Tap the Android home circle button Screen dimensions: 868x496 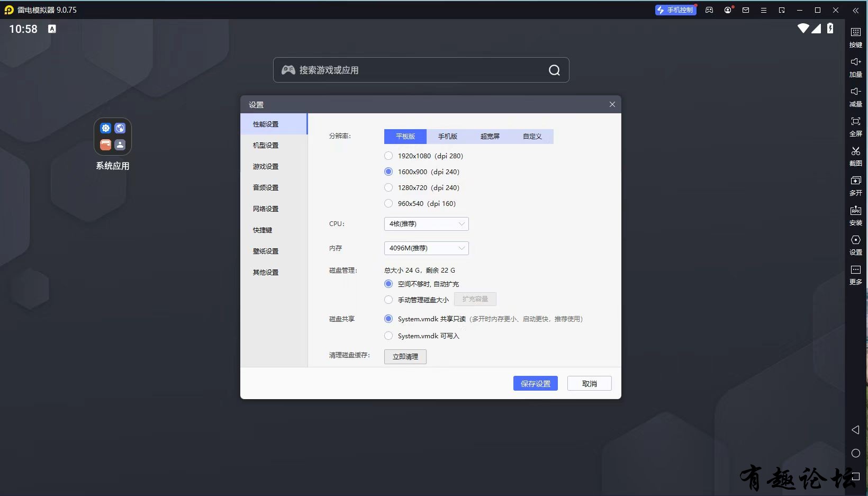[x=855, y=453]
